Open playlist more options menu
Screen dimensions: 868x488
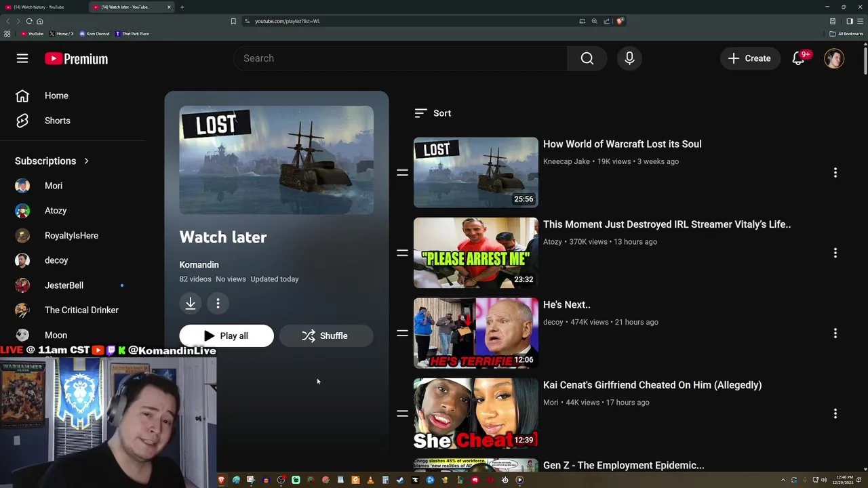click(218, 304)
